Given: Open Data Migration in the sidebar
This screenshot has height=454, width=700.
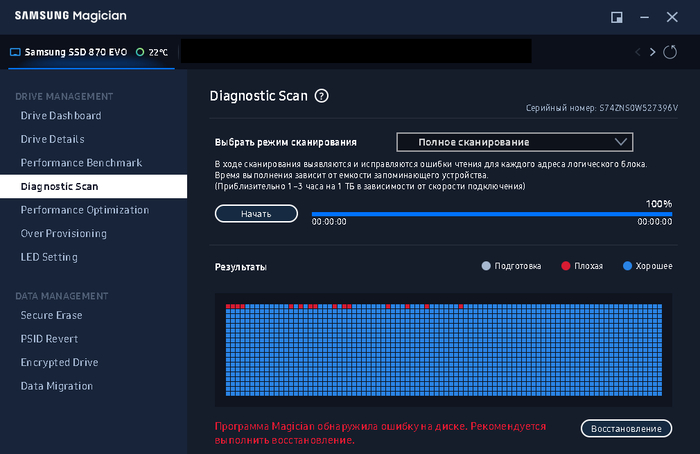Looking at the screenshot, I should (57, 386).
